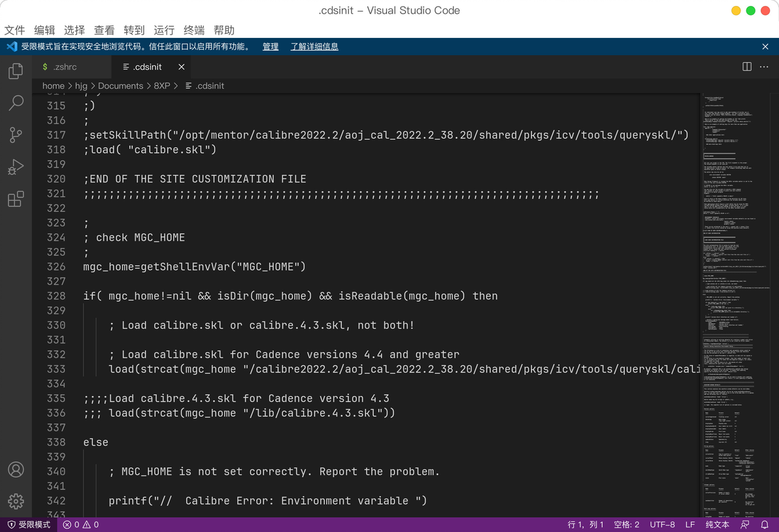The image size is (779, 532).
Task: Open the Explorer view in activity bar
Action: pos(16,71)
